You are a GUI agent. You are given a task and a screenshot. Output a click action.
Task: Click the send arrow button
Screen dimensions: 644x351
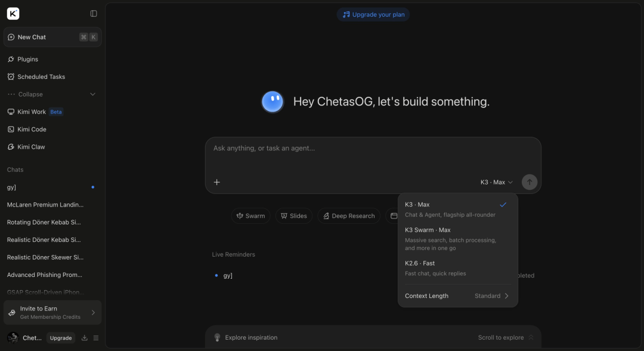[530, 182]
